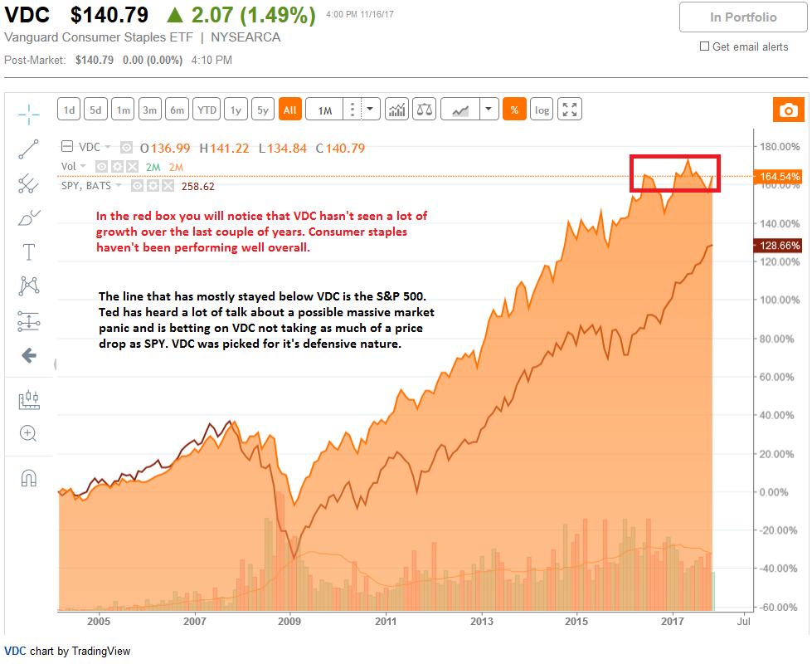The height and width of the screenshot is (664, 812).
Task: Check the Get email alerts box
Action: 705,46
